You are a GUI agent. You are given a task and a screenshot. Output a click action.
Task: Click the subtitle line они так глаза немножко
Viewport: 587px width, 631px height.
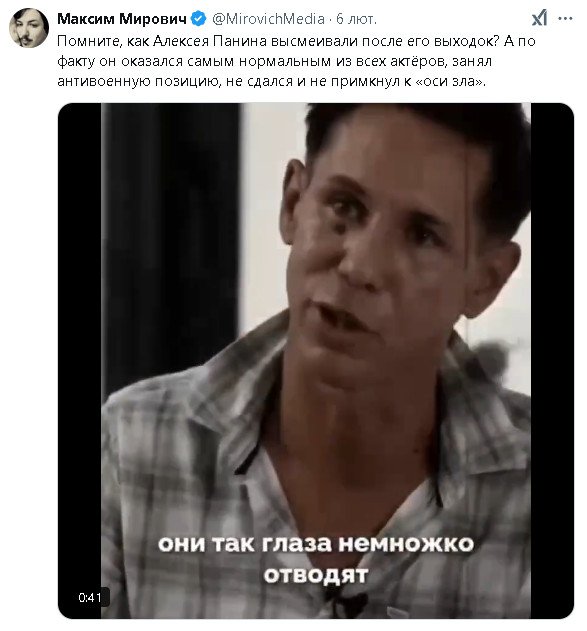[x=316, y=544]
